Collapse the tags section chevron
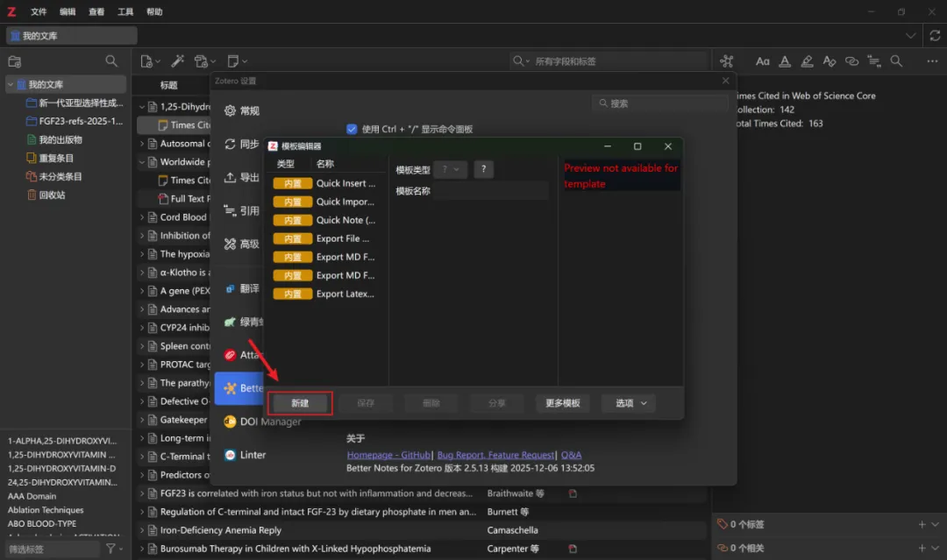The height and width of the screenshot is (560, 947). pyautogui.click(x=935, y=524)
